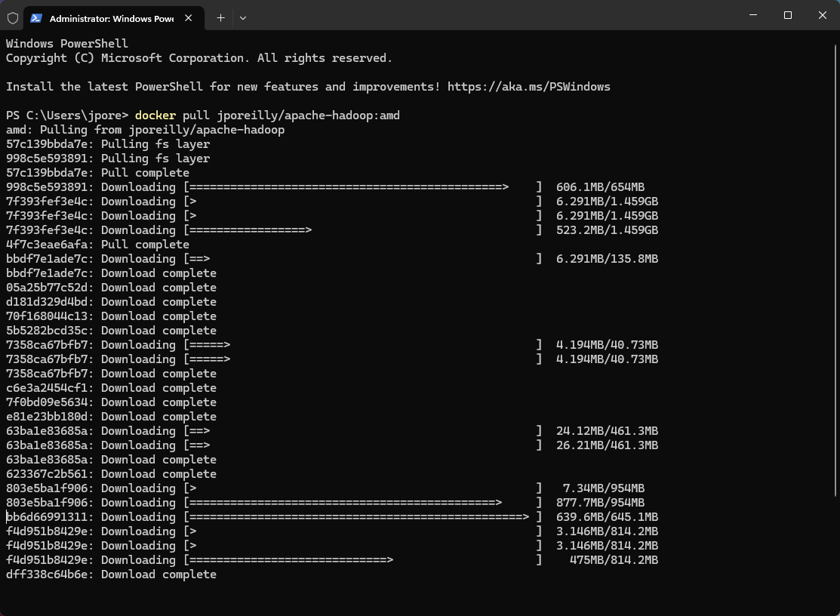The height and width of the screenshot is (616, 840).
Task: Click the '475MB/814.2MB' value
Action: coord(614,560)
